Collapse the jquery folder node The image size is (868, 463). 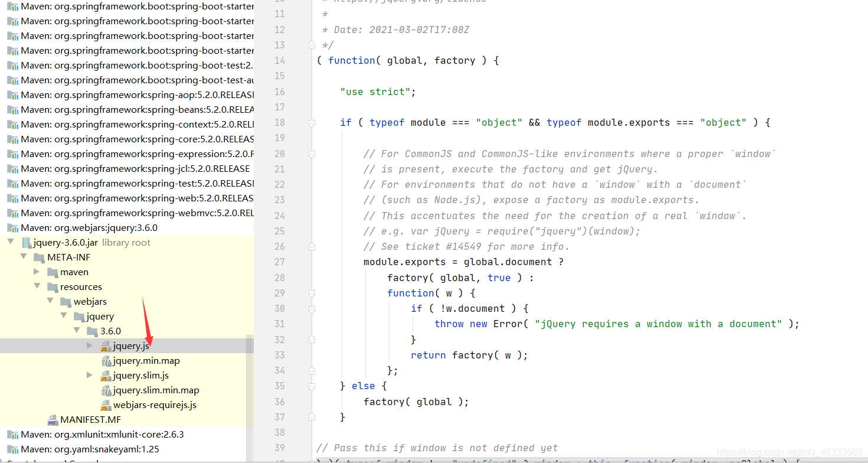pos(64,316)
